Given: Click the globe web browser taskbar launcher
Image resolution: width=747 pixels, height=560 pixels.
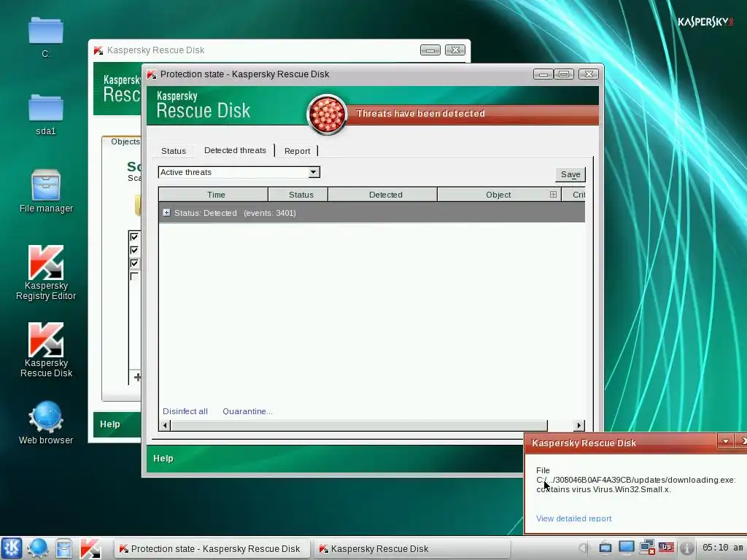Looking at the screenshot, I should point(38,548).
